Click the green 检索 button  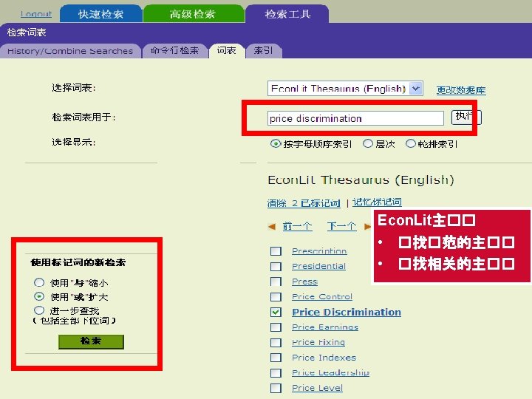91,341
